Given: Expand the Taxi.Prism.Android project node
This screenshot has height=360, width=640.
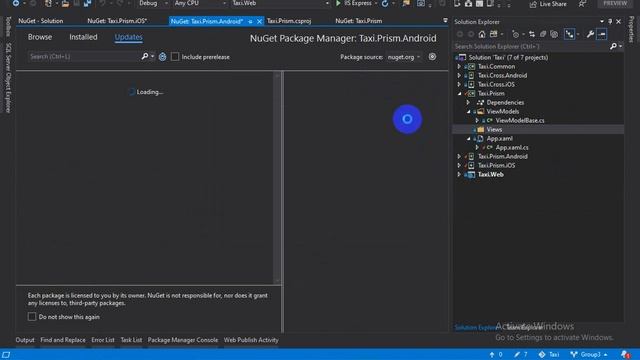Looking at the screenshot, I should (x=459, y=156).
